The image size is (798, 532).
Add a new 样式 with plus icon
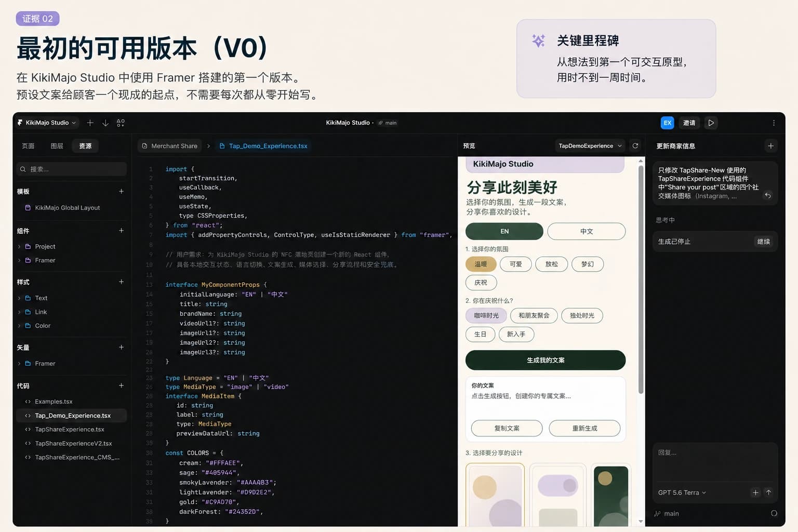click(121, 282)
